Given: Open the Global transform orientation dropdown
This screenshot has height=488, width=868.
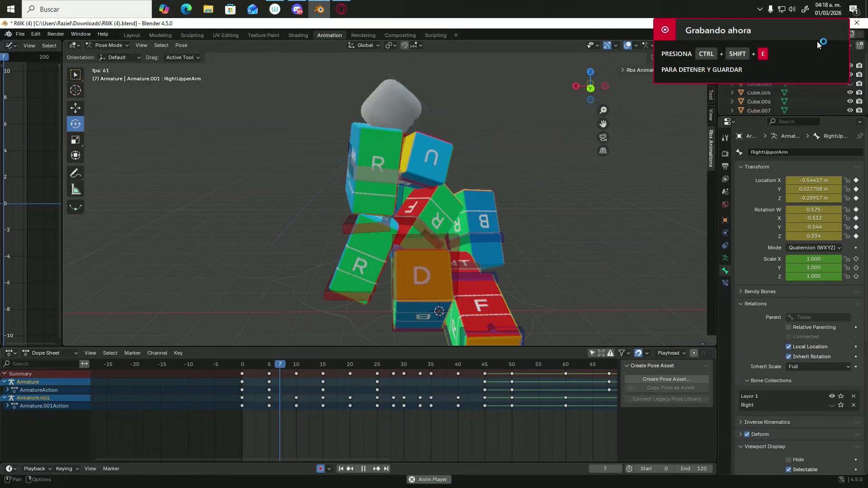Looking at the screenshot, I should click(364, 45).
